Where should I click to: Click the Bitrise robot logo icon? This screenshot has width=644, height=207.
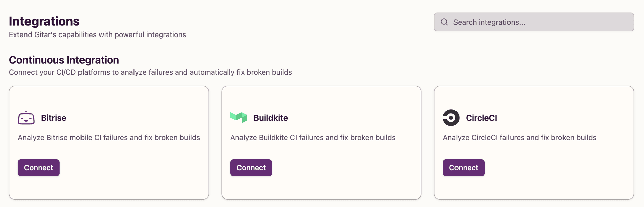27,118
